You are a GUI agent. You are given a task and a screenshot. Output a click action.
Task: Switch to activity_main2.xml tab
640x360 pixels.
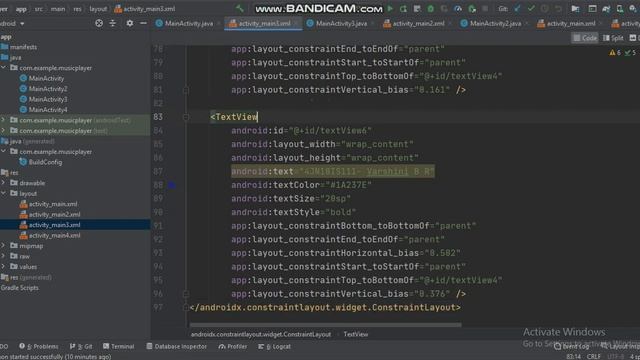tap(414, 24)
